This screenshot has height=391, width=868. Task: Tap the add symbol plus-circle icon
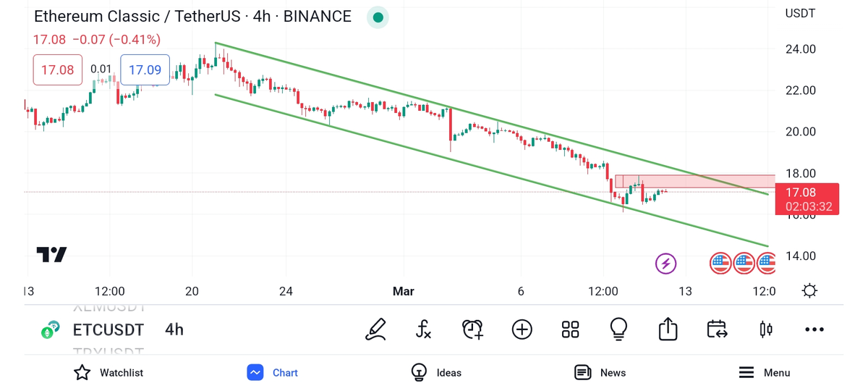tap(522, 329)
